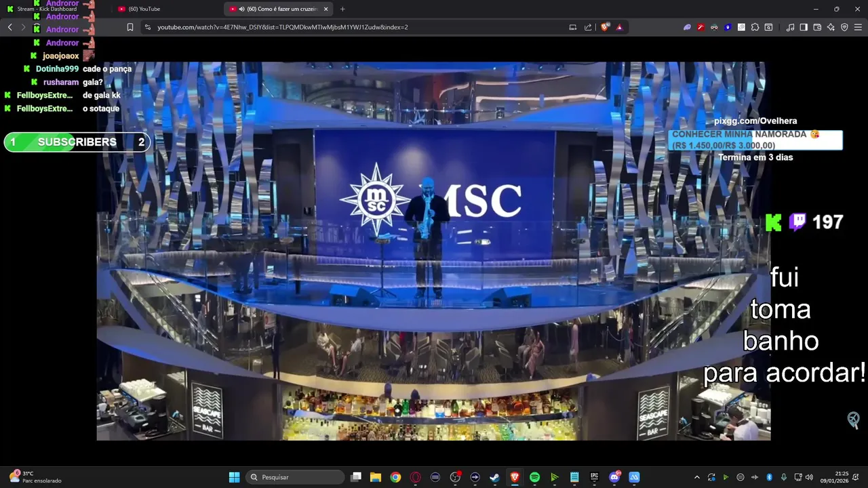Open the clock showing 21:25
Viewport: 868px width, 488px height.
pyautogui.click(x=834, y=477)
